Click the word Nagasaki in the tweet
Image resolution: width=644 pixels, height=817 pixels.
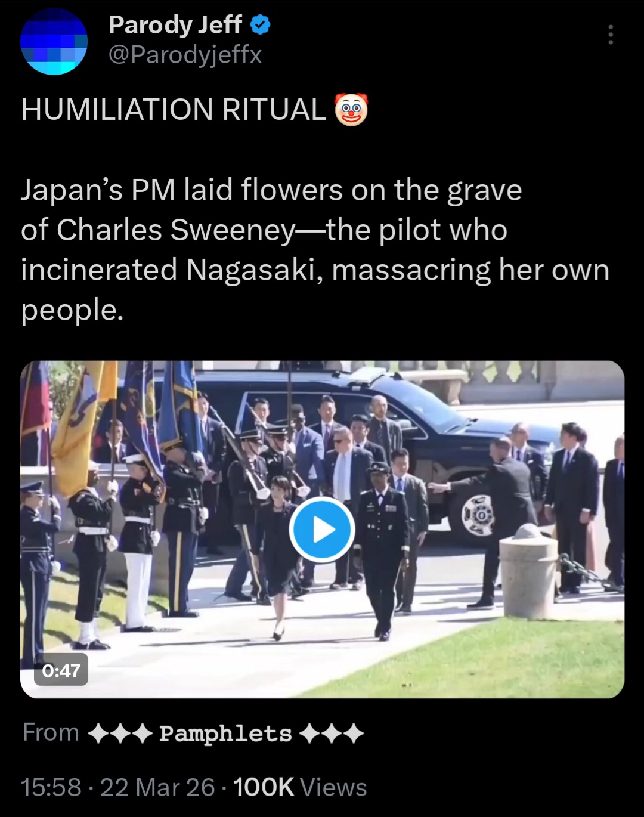pyautogui.click(x=255, y=270)
